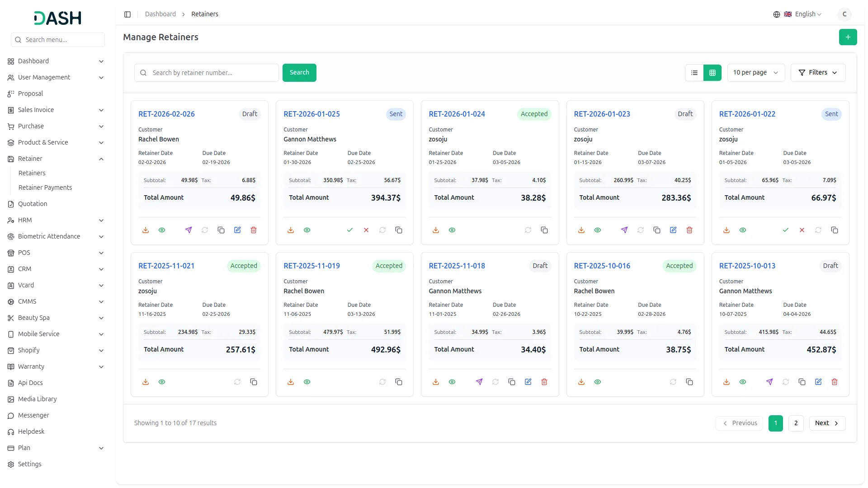Screen dimensions: 868x488
Task: View retainer RET-2026-02-026 eye icon
Action: (162, 230)
